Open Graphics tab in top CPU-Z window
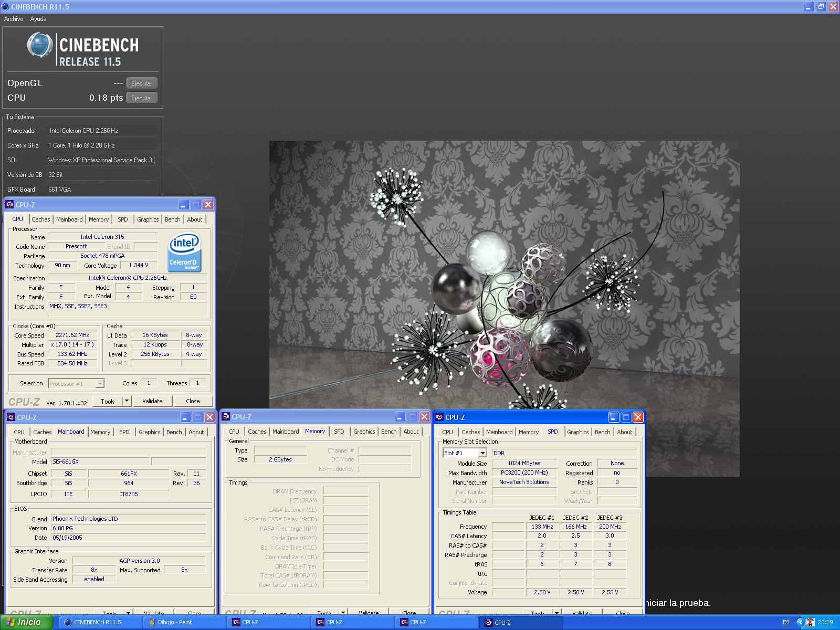Viewport: 840px width, 630px height. click(x=148, y=219)
